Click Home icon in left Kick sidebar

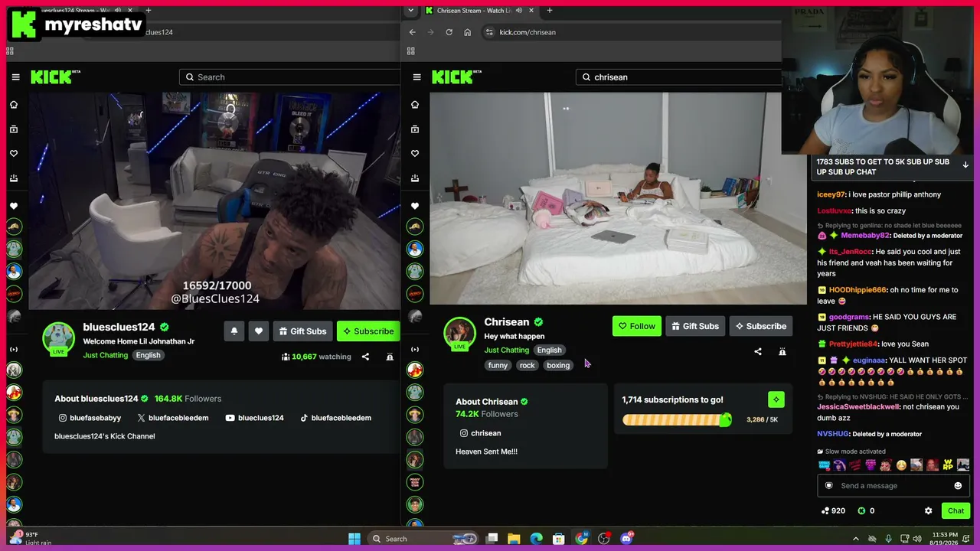pyautogui.click(x=14, y=105)
